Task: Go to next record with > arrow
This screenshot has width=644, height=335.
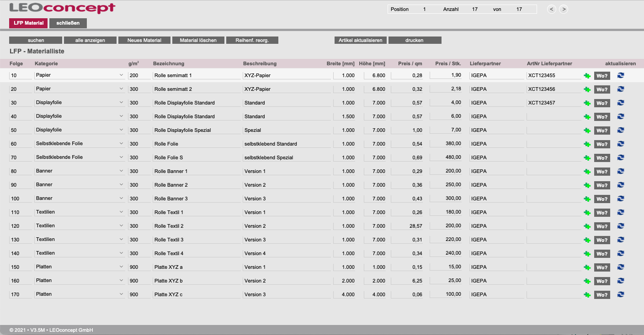Action: (x=564, y=9)
